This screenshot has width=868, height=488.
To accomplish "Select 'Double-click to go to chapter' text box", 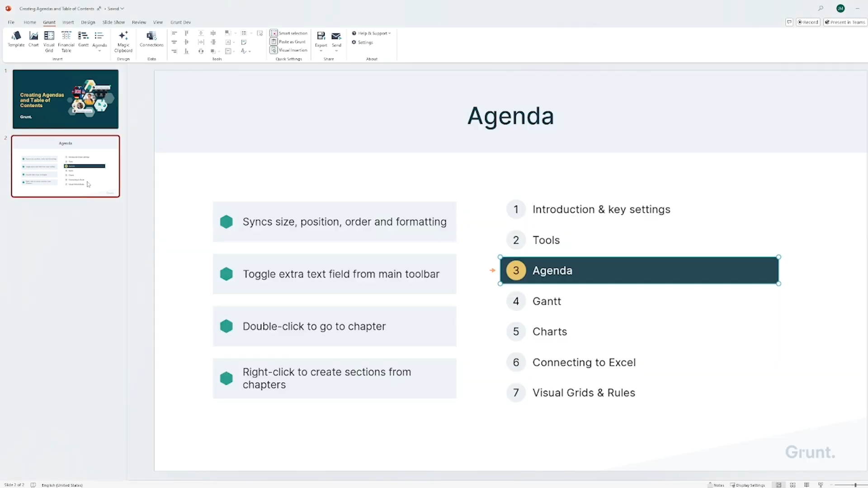I will pos(335,326).
